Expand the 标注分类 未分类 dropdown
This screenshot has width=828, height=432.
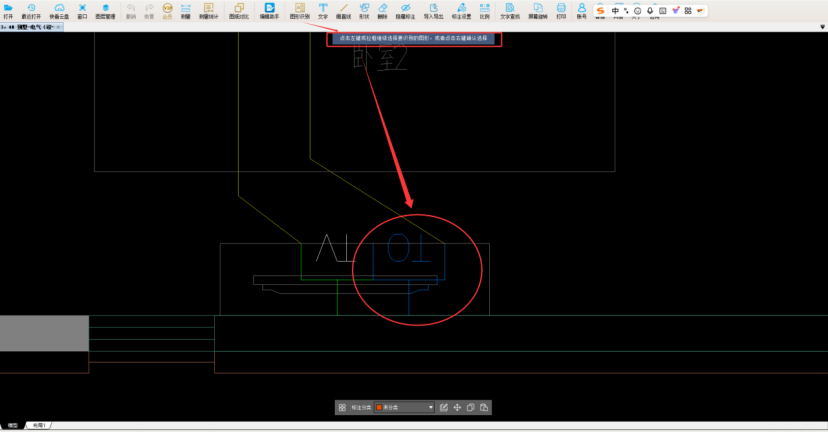coord(431,408)
